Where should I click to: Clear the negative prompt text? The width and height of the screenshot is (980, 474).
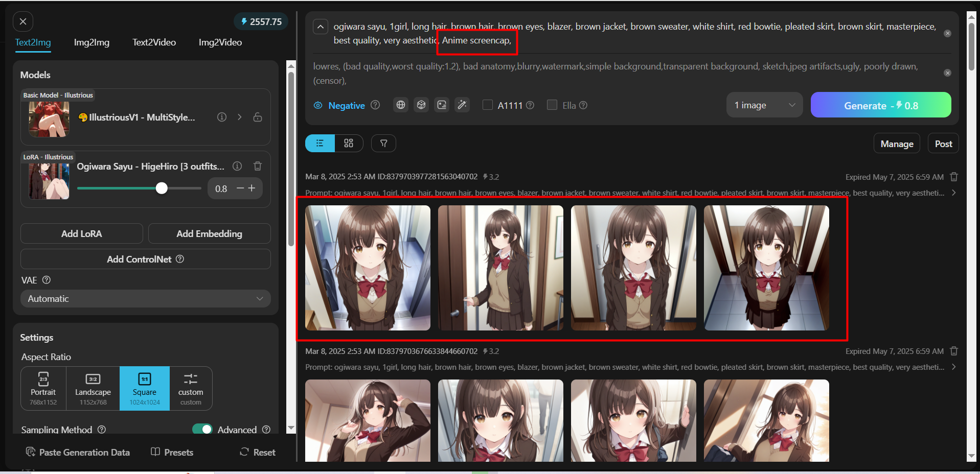[947, 73]
